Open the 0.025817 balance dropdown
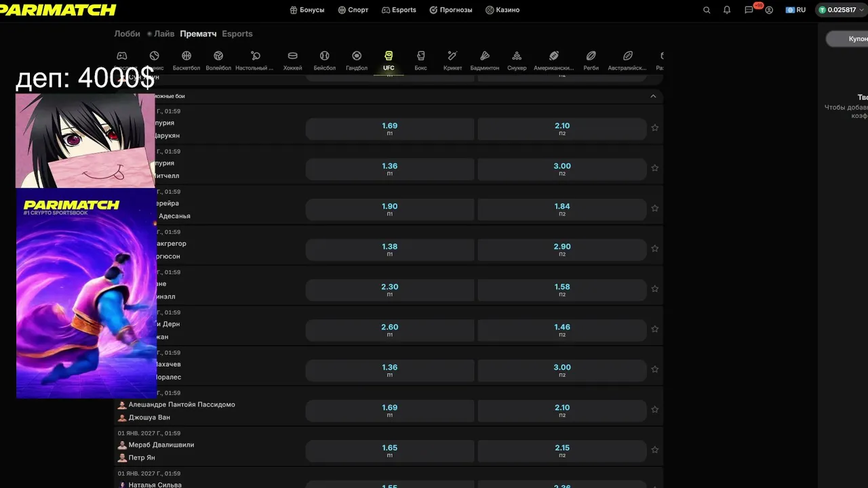Viewport: 868px width, 488px height. [x=840, y=10]
